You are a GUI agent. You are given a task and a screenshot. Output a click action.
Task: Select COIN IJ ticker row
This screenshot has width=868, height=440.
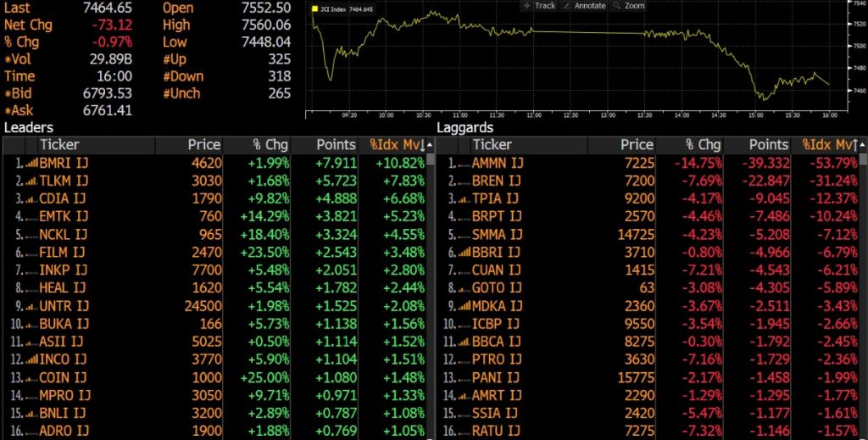click(x=63, y=377)
